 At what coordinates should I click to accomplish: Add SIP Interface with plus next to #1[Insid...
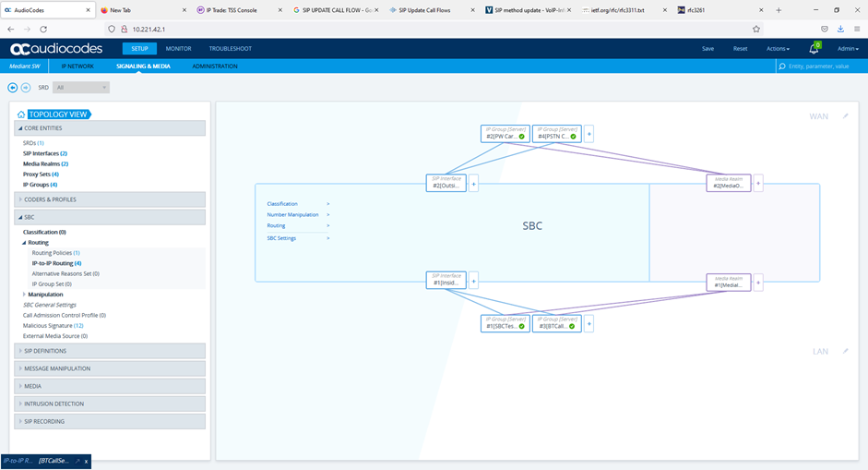(473, 281)
